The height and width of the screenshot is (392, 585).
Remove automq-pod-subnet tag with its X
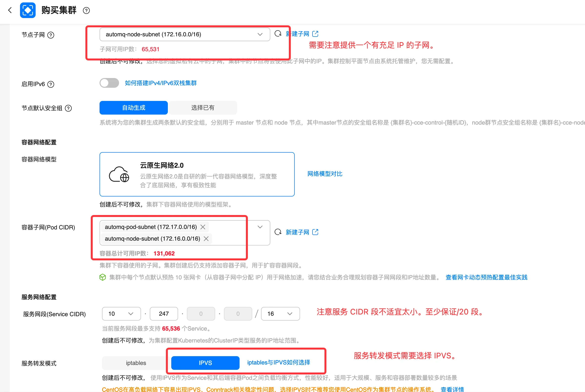203,227
